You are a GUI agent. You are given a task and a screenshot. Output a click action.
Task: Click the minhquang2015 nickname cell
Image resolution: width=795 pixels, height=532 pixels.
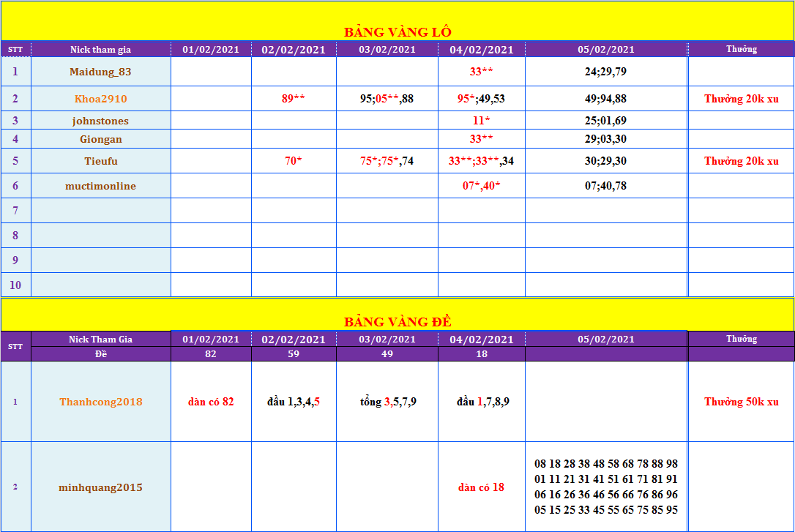[x=101, y=487]
